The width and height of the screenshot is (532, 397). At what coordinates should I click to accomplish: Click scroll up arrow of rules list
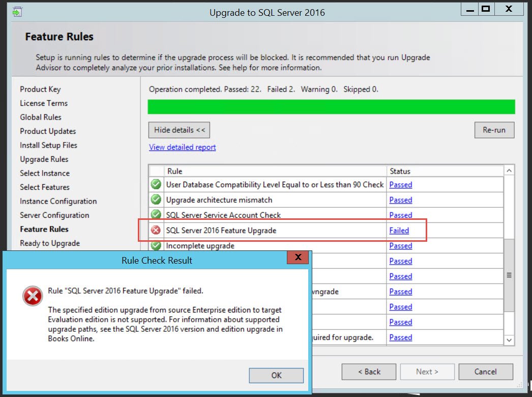[509, 171]
